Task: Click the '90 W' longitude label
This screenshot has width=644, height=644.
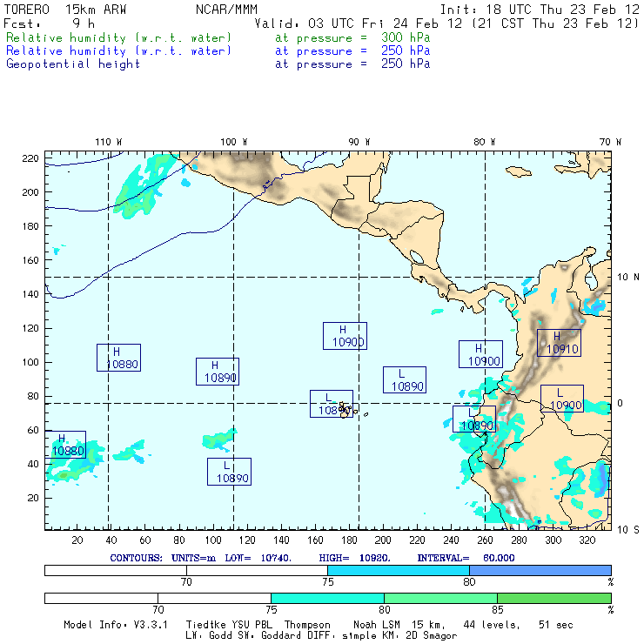Action: point(359,142)
